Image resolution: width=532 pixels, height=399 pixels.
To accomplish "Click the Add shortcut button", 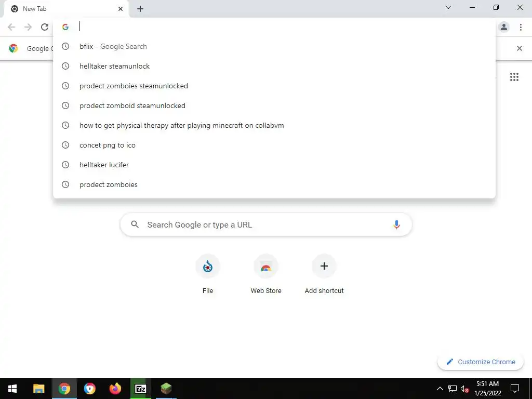I will pos(324,274).
